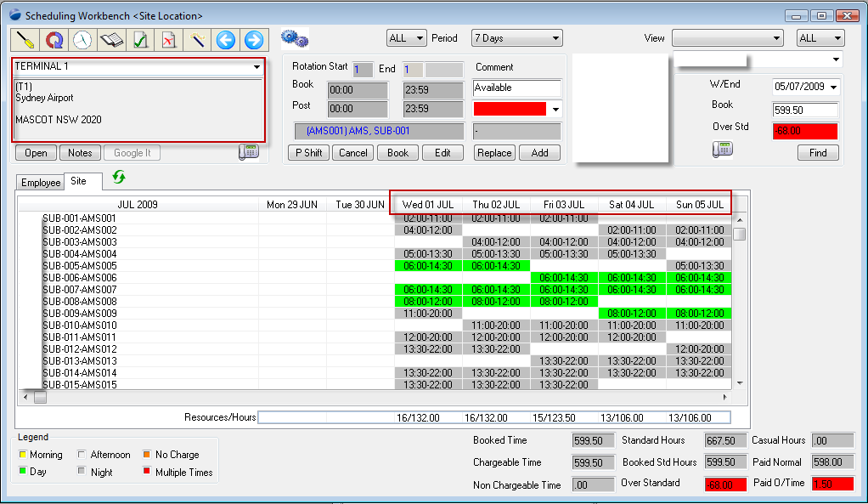Click the vertical scrollbar down arrow in grid
Image resolution: width=868 pixels, height=504 pixels.
click(x=740, y=383)
